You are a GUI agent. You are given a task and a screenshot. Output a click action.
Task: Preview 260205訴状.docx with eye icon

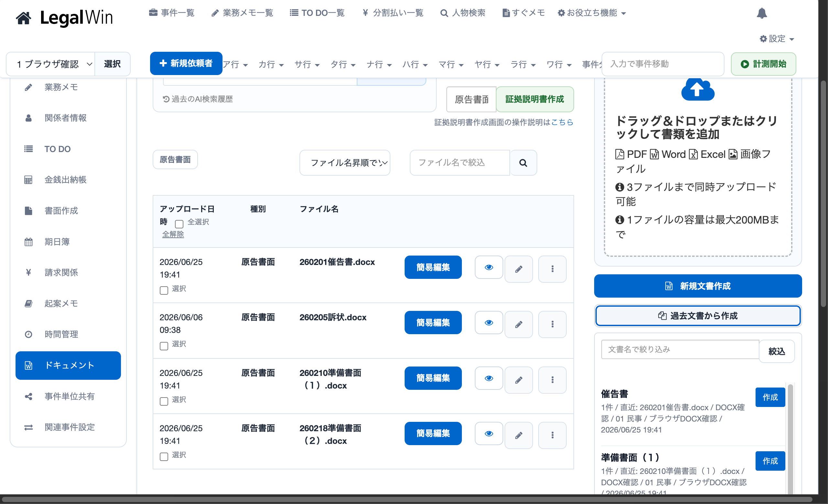pos(489,323)
